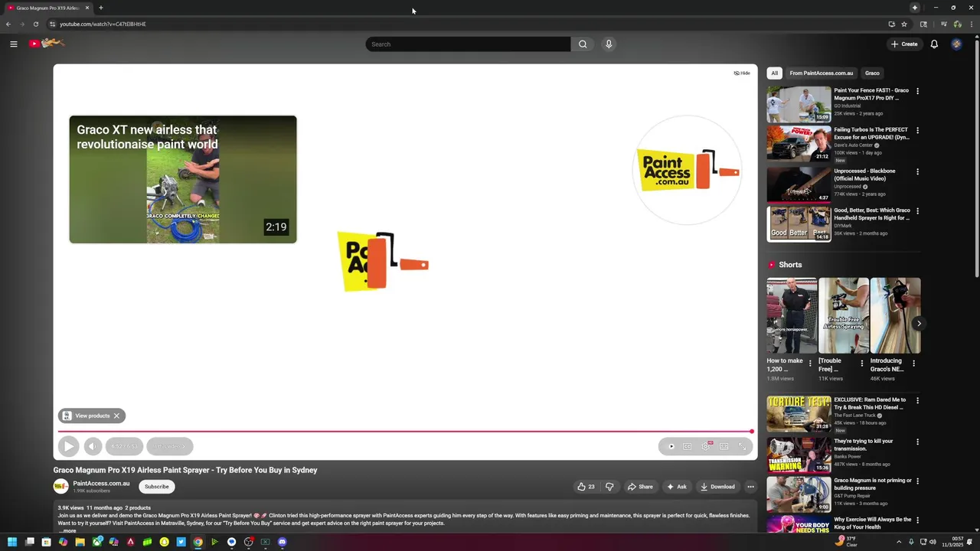980x551 pixels.
Task: Mute the video using the volume icon
Action: [x=93, y=446]
